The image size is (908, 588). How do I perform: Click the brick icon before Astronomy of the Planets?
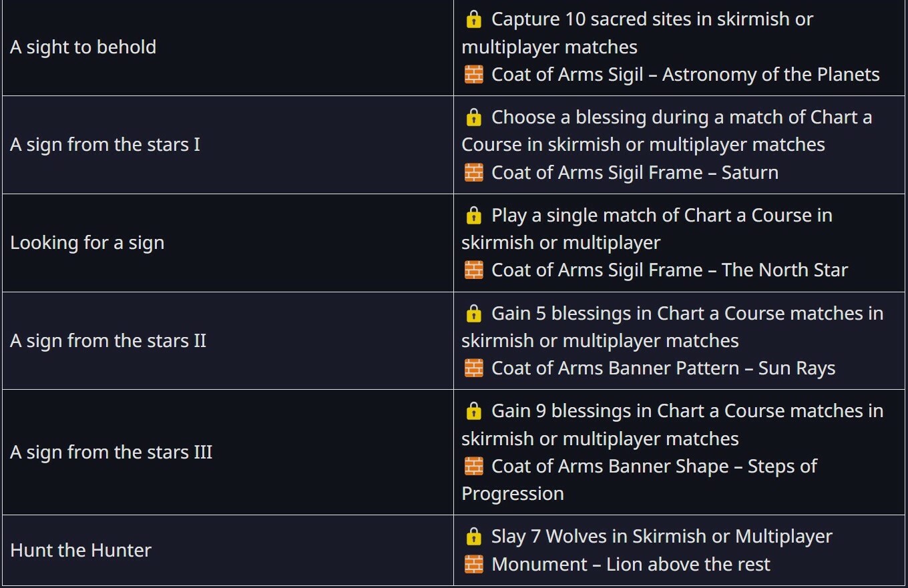[473, 75]
